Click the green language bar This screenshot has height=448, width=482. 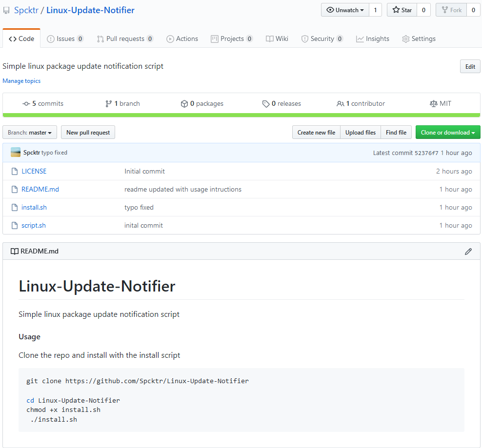tap(241, 115)
